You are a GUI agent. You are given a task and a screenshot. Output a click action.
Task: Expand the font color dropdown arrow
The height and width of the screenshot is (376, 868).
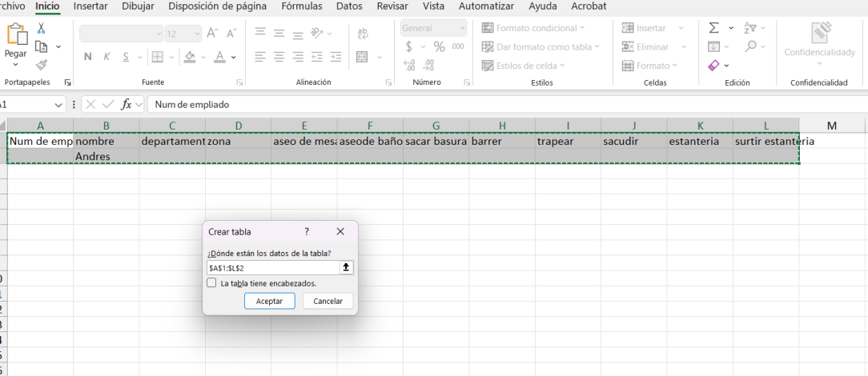[x=234, y=58]
